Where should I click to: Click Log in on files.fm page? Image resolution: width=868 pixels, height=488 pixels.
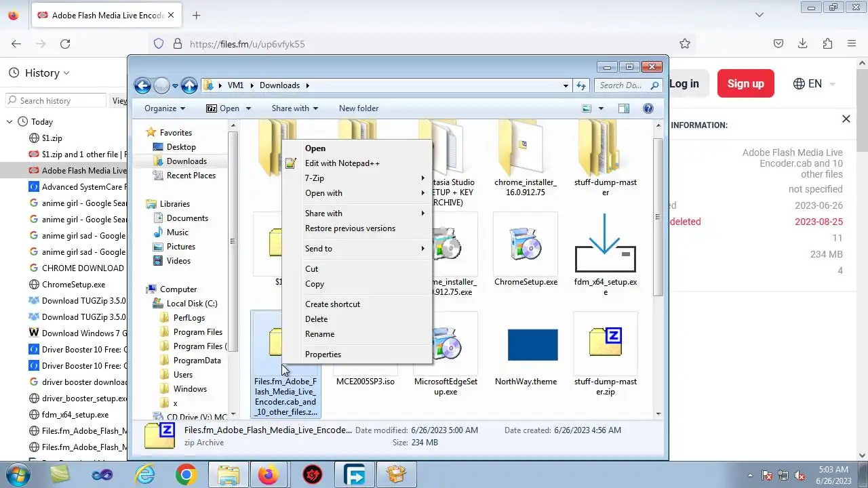[x=684, y=84]
